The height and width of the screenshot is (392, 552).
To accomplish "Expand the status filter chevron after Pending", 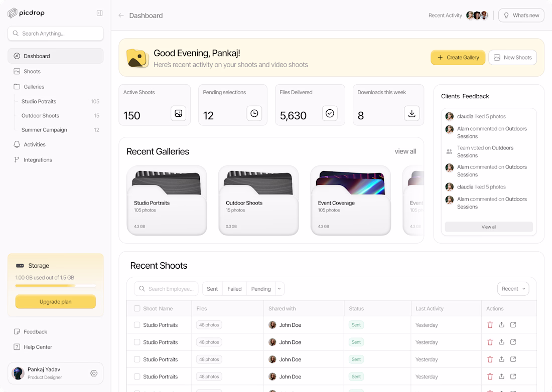I will (280, 289).
